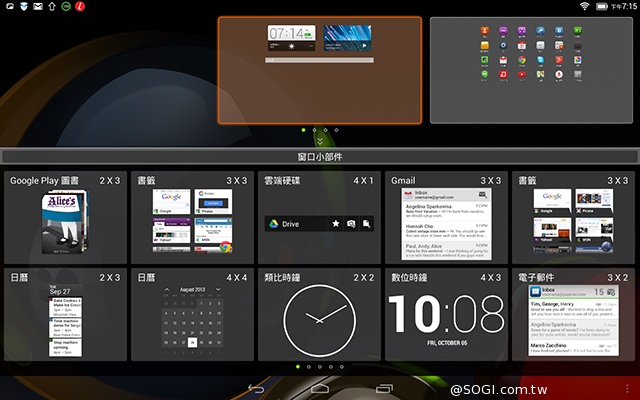This screenshot has width=640, height=400.
Task: Choose the 電子郵件 3 X 2 email widget
Action: pyautogui.click(x=573, y=314)
